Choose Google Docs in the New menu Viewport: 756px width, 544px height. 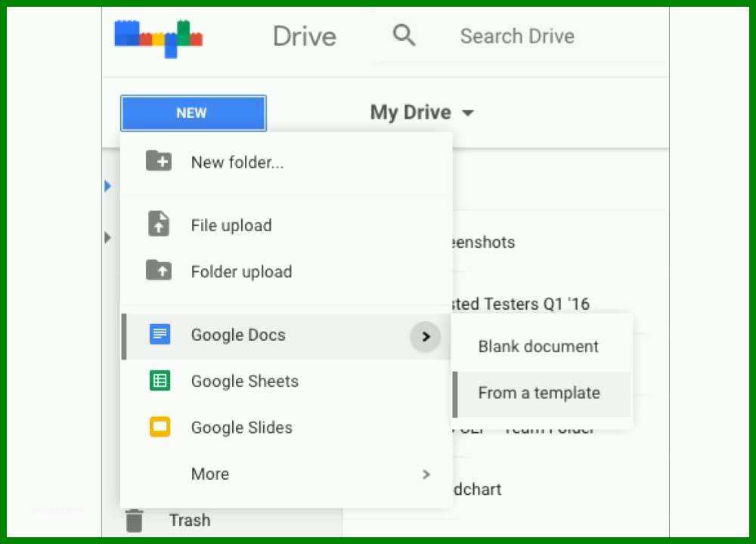click(x=287, y=335)
